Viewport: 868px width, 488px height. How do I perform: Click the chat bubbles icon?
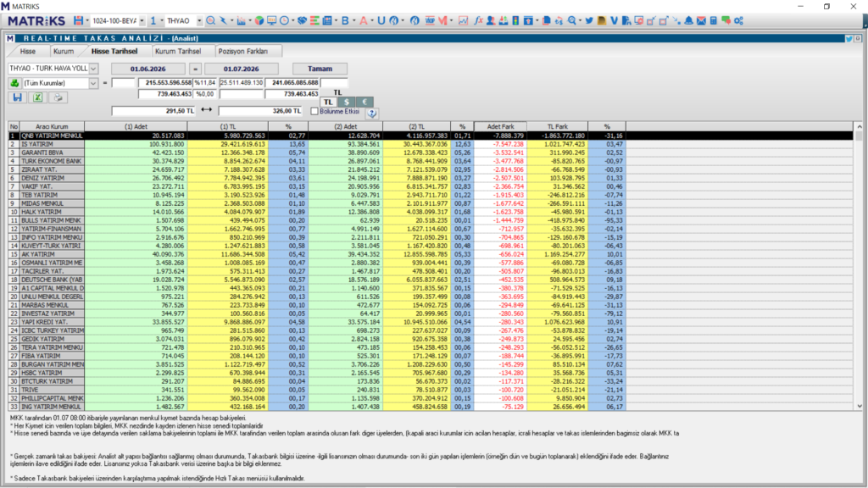tap(726, 20)
